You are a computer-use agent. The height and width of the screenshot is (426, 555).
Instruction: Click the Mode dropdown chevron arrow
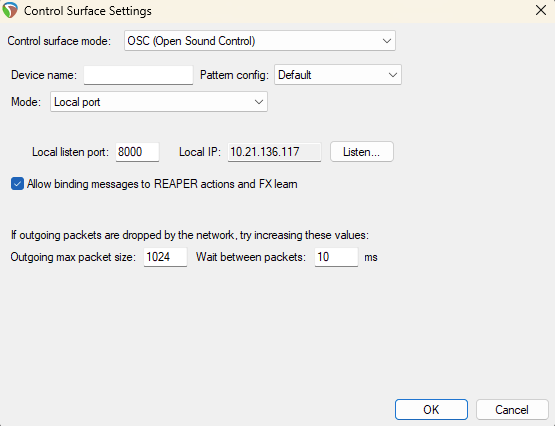(259, 102)
